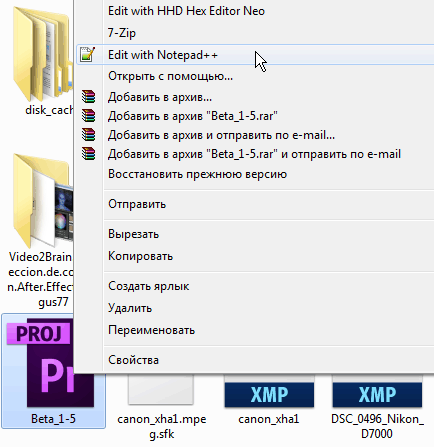Click WinRAR icon beside Добавить в архив "Beta_1-5.rar"

[89, 116]
